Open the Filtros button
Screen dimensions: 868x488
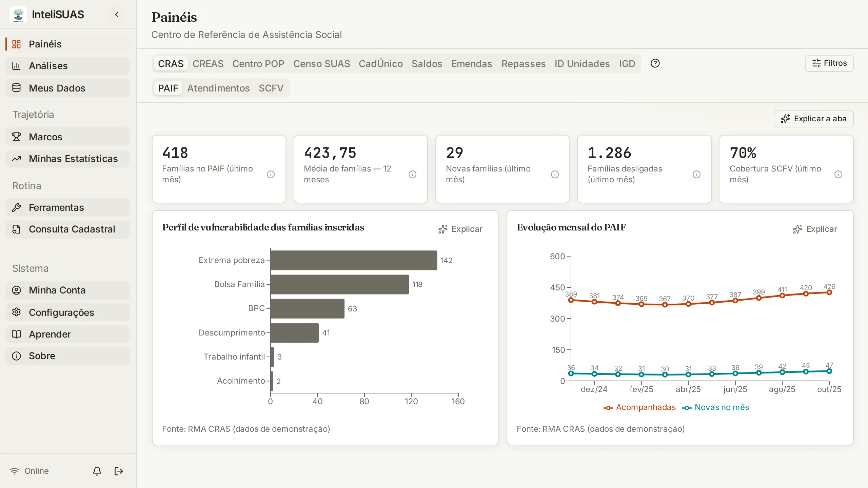pos(829,63)
